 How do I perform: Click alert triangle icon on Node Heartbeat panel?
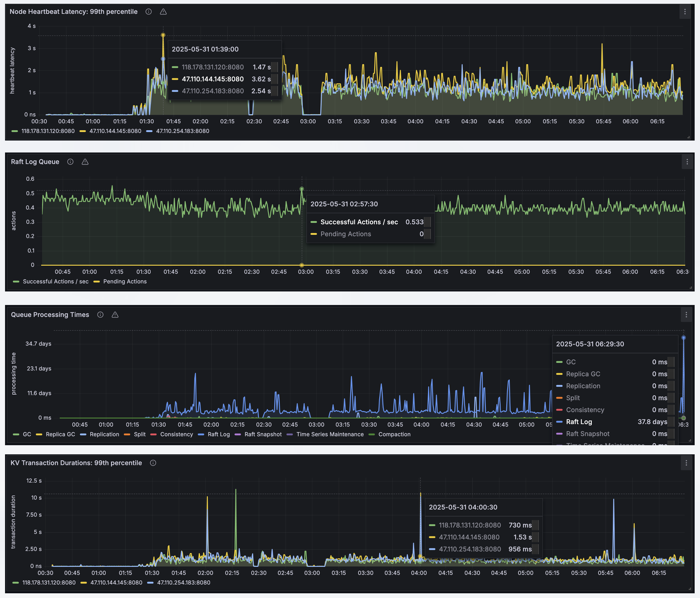pos(163,12)
